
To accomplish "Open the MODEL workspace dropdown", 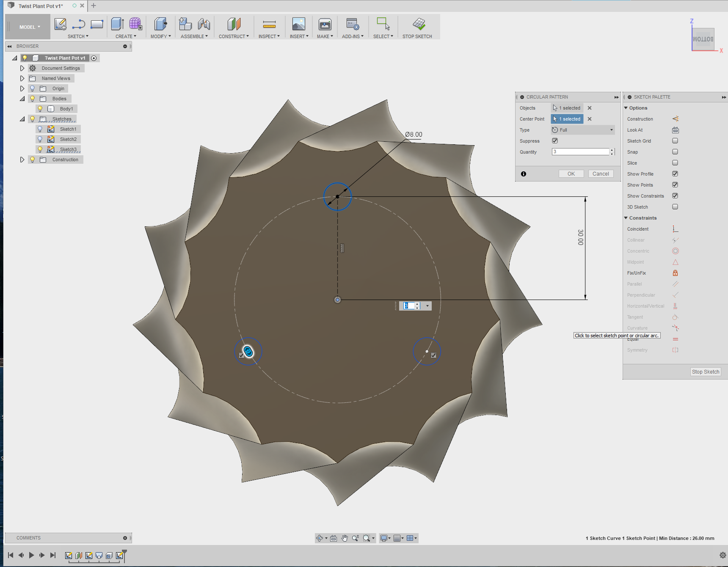I will click(30, 27).
